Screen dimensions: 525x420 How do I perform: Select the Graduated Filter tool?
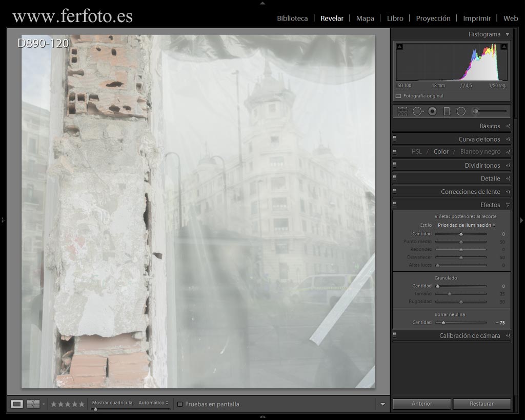click(x=447, y=111)
